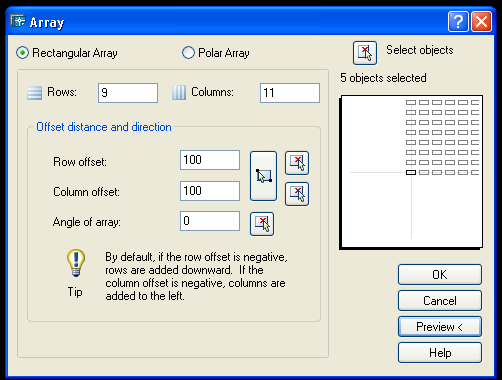Screen dimensions: 502x380
Task: Click the Columns input field
Action: pos(290,93)
